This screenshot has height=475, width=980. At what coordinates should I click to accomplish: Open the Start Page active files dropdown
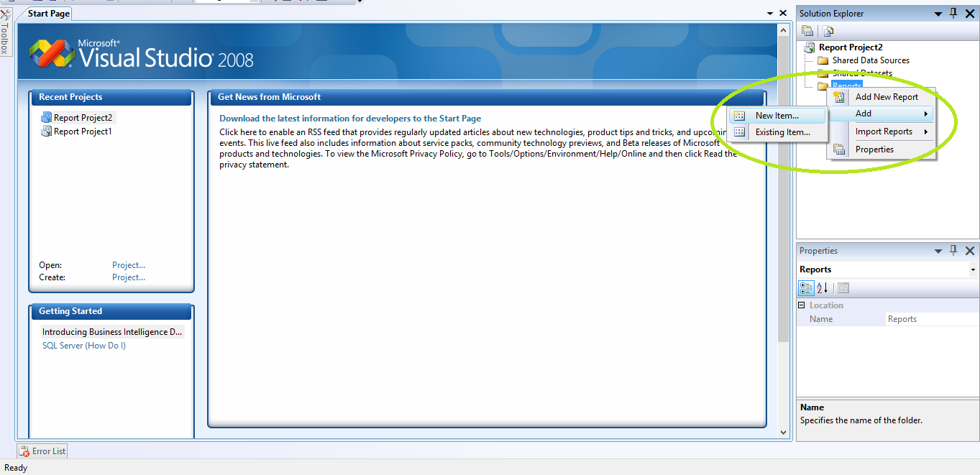tap(770, 13)
